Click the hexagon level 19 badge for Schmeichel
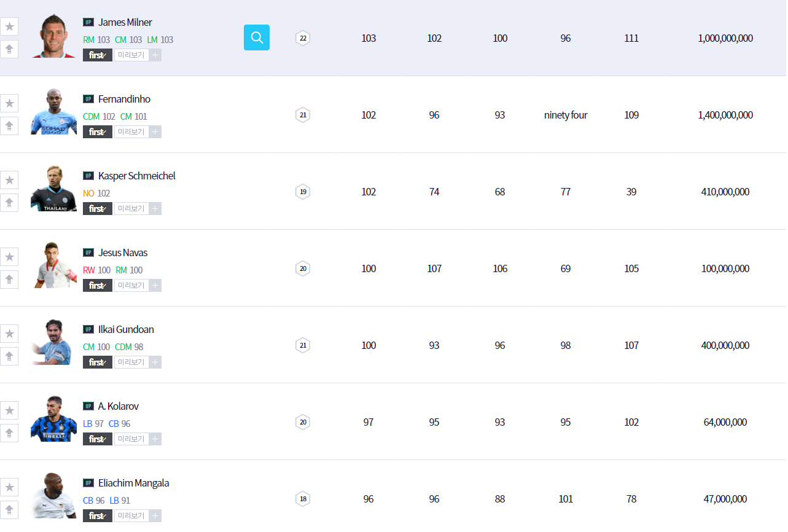 [302, 192]
